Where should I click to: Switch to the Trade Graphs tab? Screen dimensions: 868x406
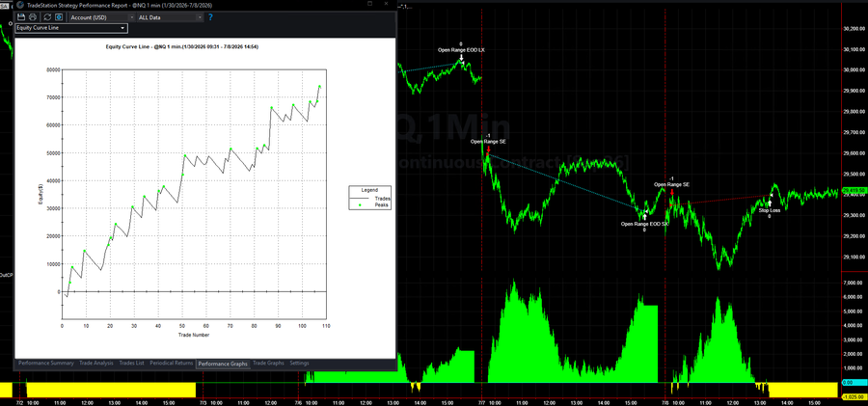268,364
